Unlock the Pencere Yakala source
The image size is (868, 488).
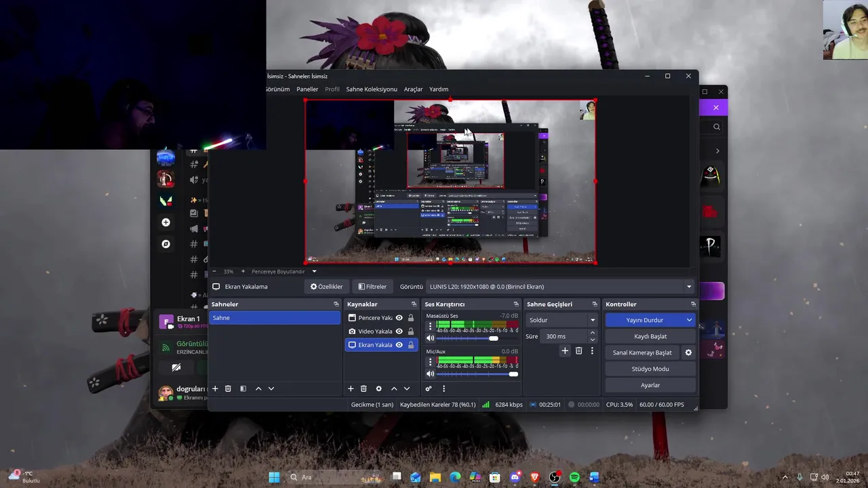(411, 318)
